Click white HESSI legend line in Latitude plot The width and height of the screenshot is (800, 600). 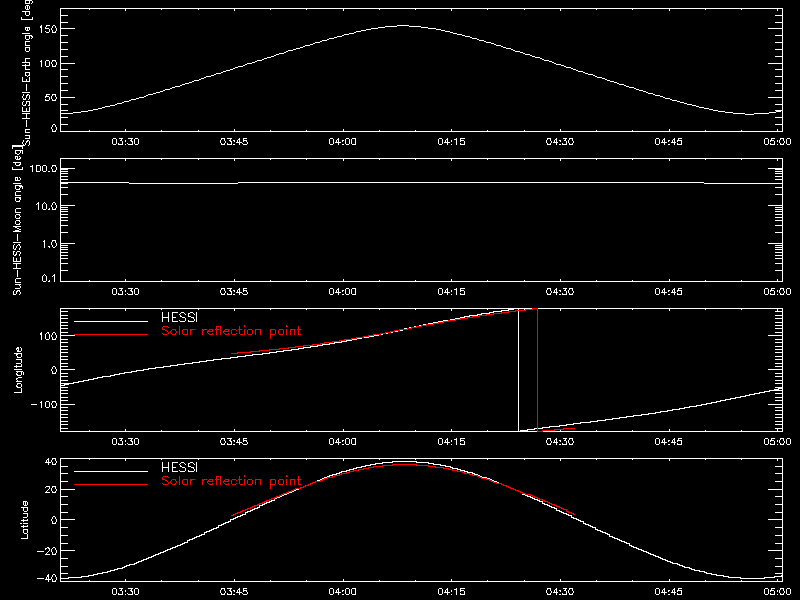[x=111, y=471]
